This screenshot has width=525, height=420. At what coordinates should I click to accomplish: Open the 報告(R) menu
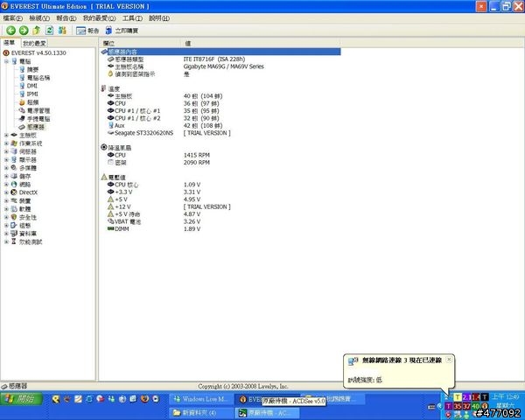tap(66, 18)
